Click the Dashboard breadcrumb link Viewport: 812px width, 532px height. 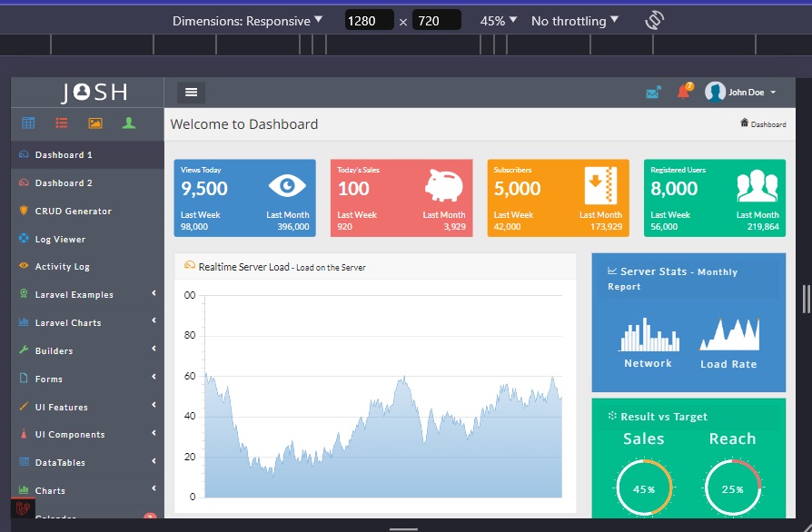766,123
